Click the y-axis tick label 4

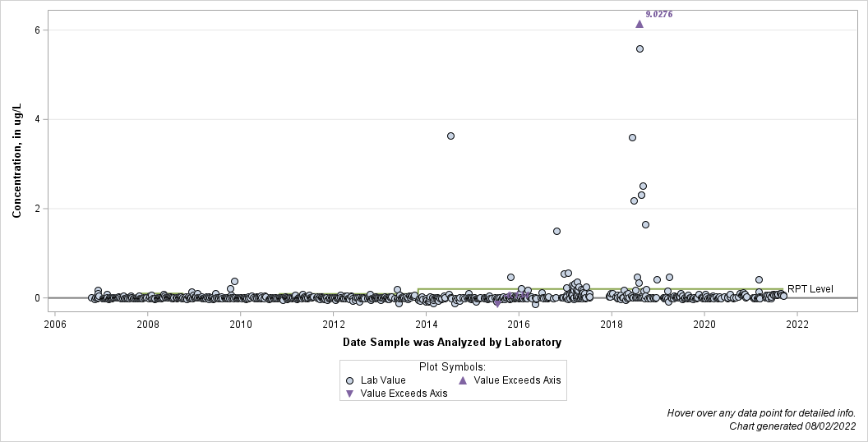pos(38,119)
